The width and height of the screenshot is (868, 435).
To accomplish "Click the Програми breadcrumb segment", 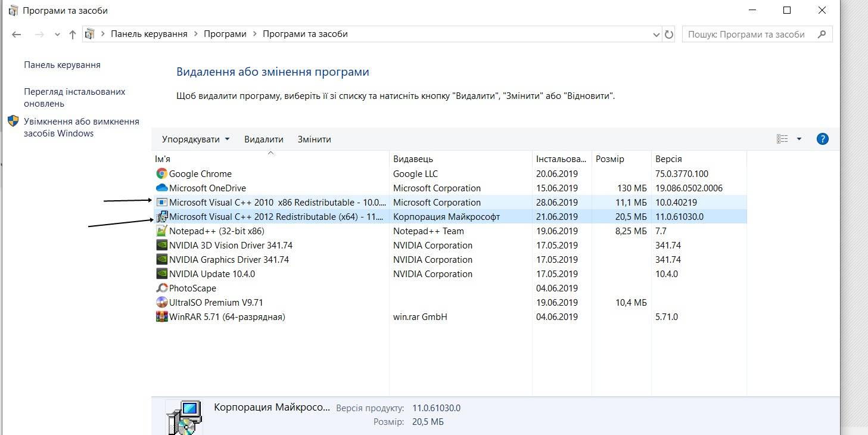I will (x=225, y=35).
